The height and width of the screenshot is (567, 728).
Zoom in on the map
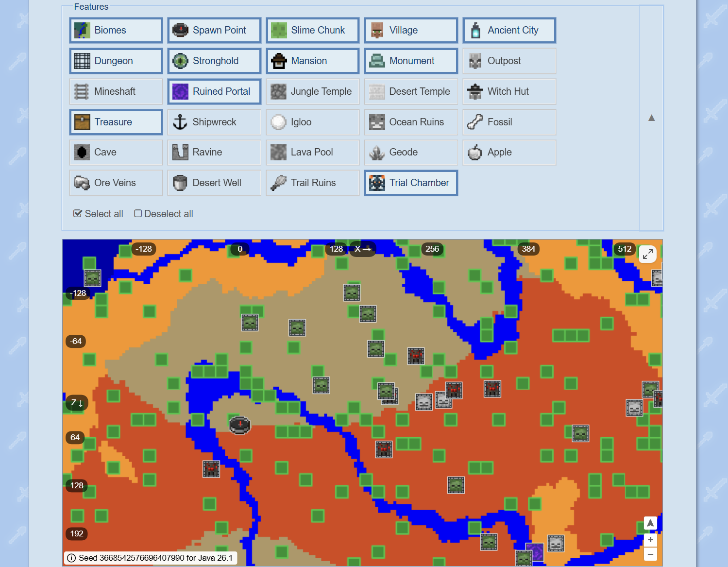650,540
